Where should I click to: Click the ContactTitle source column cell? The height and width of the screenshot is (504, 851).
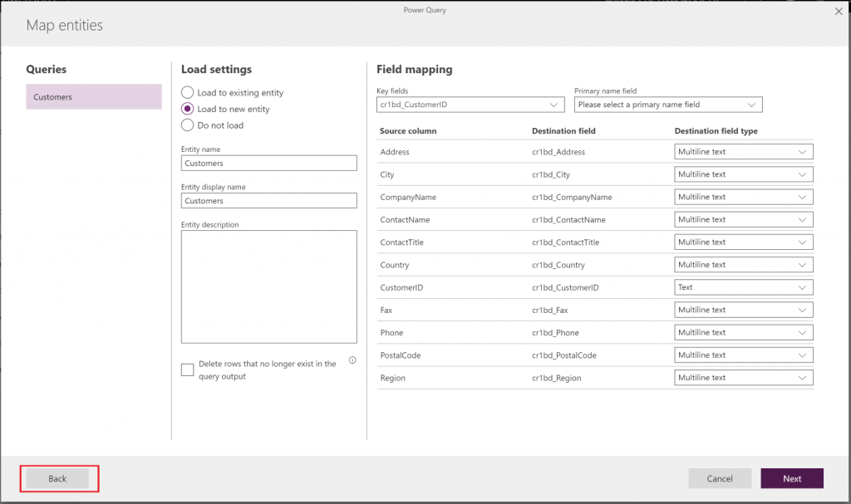point(401,242)
